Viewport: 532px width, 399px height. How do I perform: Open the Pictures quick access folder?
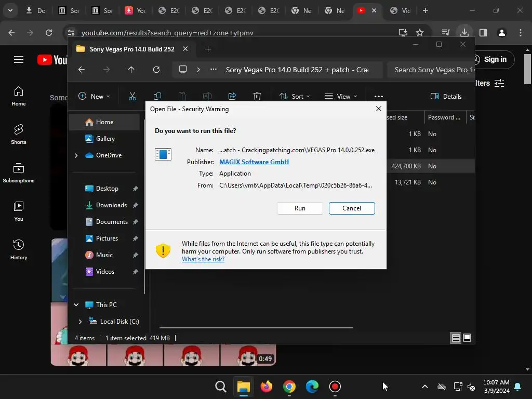(107, 238)
